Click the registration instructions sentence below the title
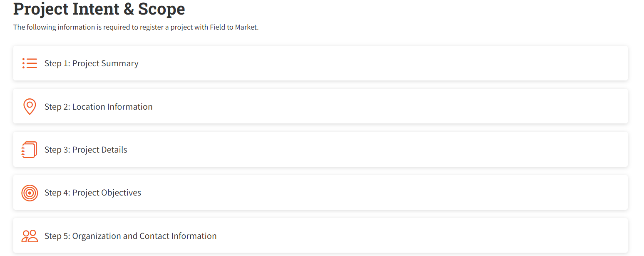 [136, 27]
